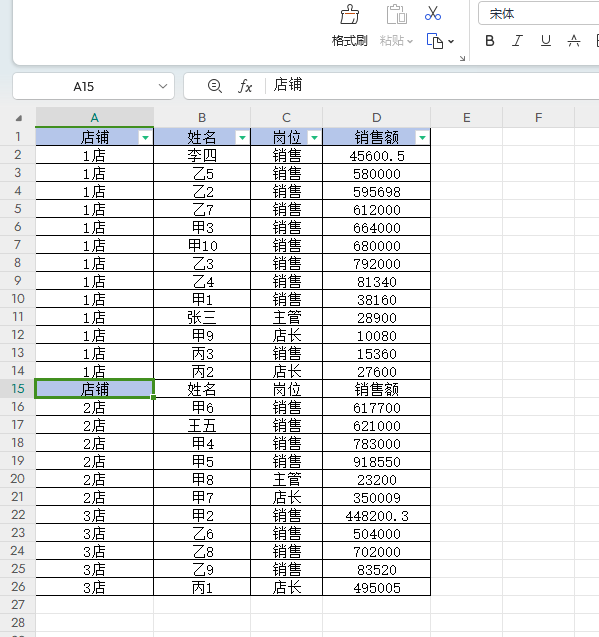Open the Insert Function fx button
Screen dimensions: 599x637
pos(245,86)
